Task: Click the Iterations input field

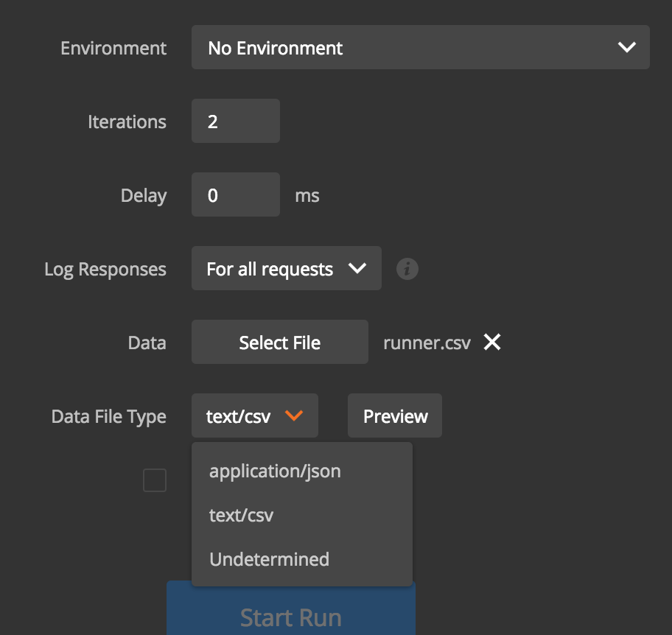Action: (235, 122)
